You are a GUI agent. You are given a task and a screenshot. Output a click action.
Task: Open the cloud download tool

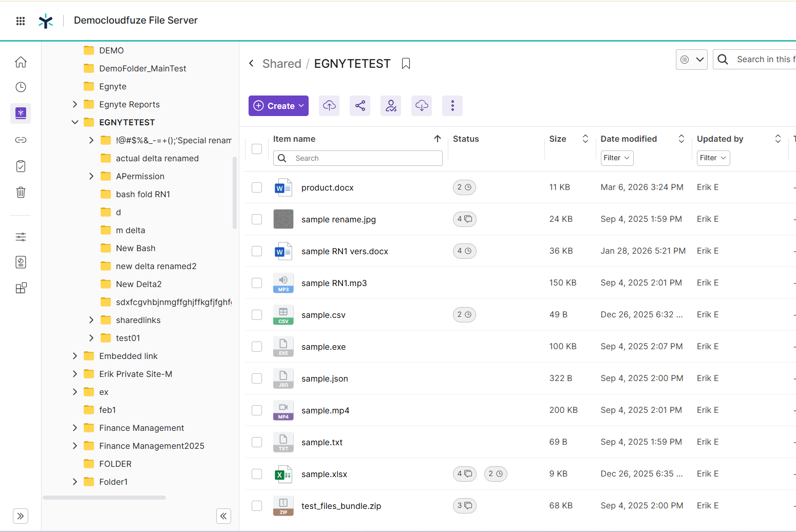[x=422, y=106]
